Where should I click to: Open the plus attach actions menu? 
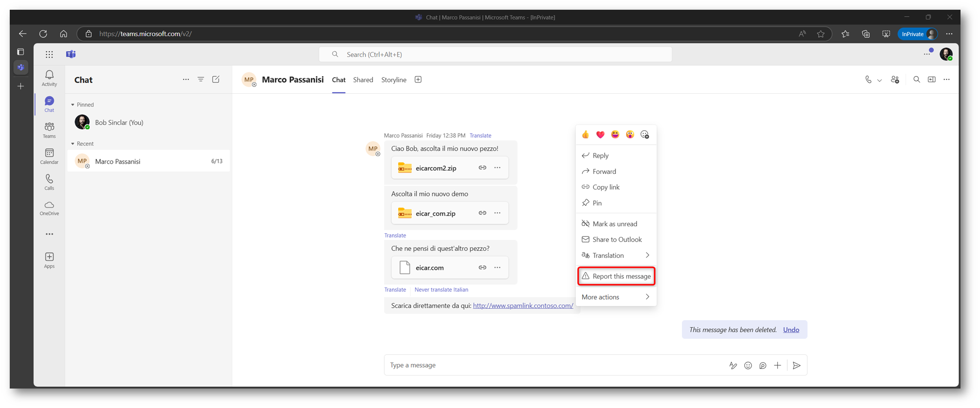point(778,365)
